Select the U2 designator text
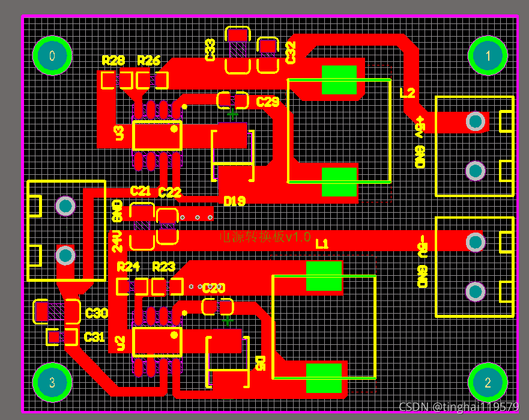The width and height of the screenshot is (529, 420). click(120, 343)
